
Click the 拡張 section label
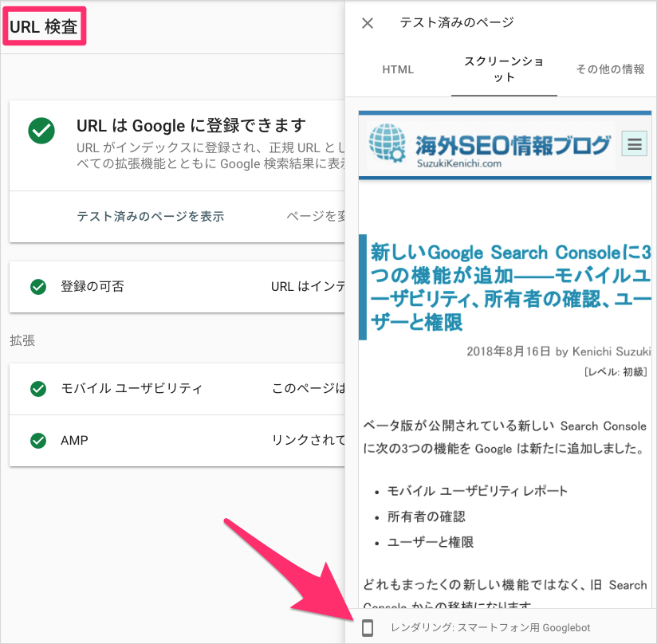point(22,340)
